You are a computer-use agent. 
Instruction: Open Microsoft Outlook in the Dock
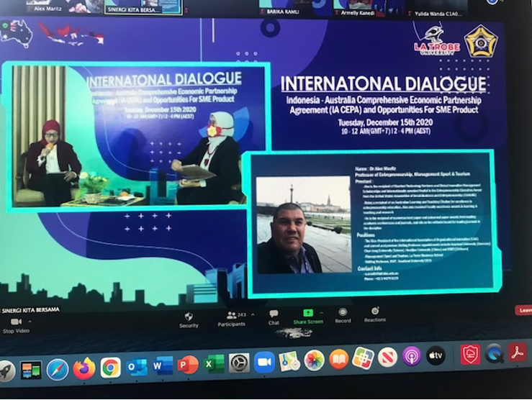click(136, 367)
